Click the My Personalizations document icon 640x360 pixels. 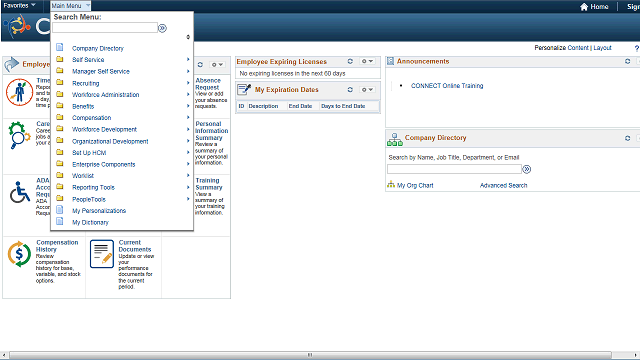[x=60, y=210]
